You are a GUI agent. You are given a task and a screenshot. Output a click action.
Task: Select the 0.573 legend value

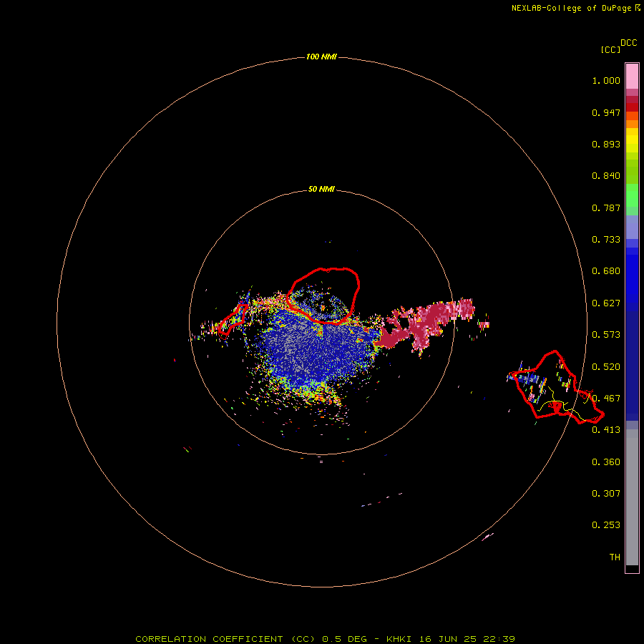click(x=606, y=335)
